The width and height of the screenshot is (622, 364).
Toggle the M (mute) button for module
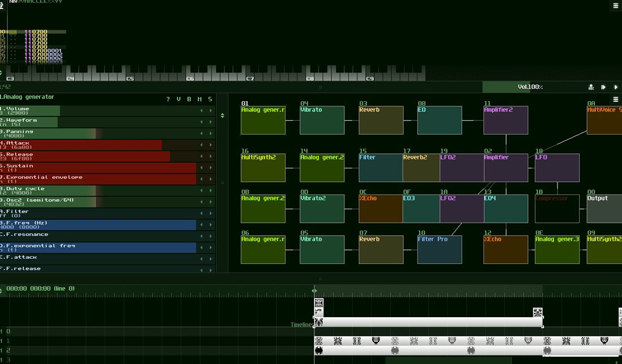(199, 99)
